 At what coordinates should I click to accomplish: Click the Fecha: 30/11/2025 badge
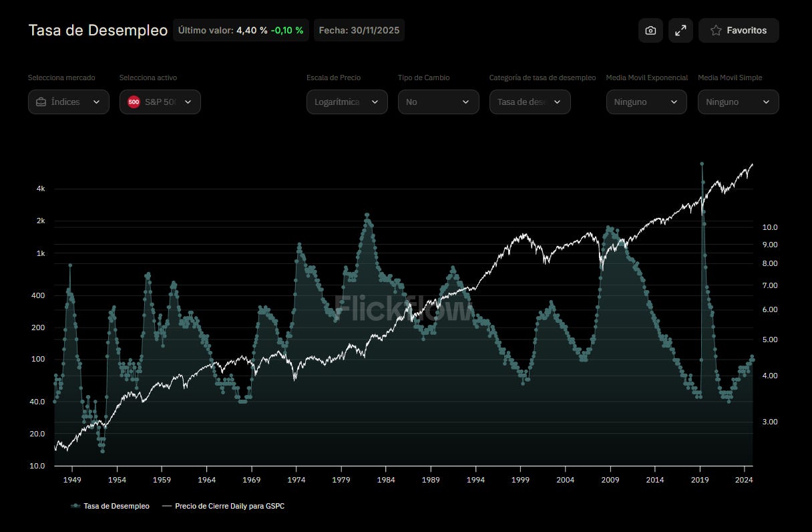click(x=359, y=30)
